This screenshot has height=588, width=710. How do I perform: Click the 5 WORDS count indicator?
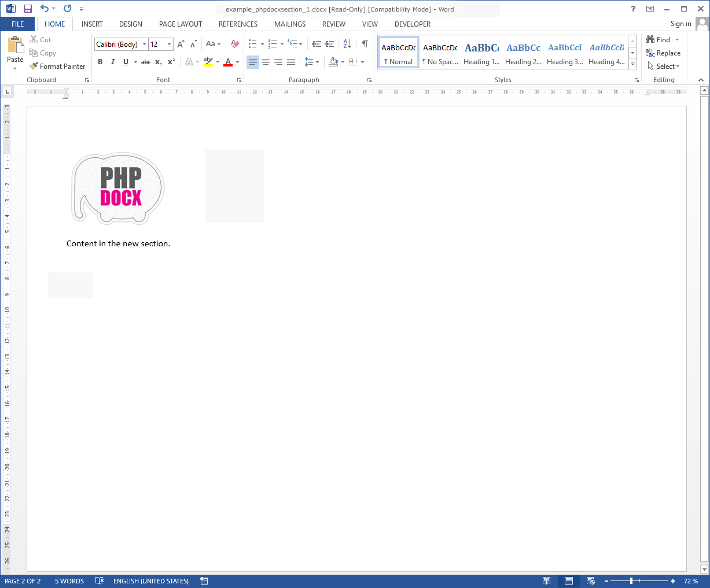click(x=69, y=581)
